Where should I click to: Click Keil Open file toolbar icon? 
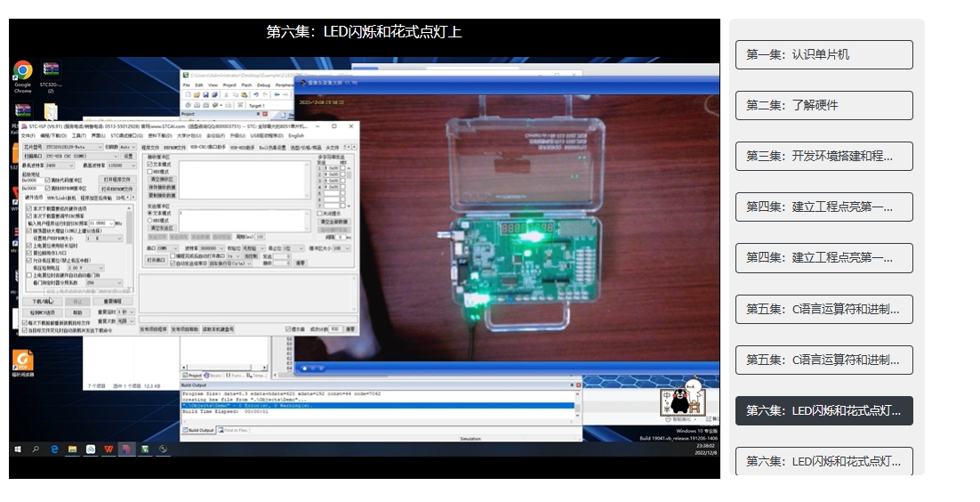(197, 95)
